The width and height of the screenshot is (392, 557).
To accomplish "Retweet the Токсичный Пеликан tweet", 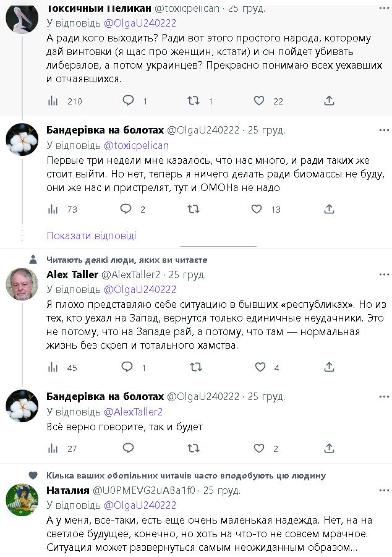I will pyautogui.click(x=194, y=101).
